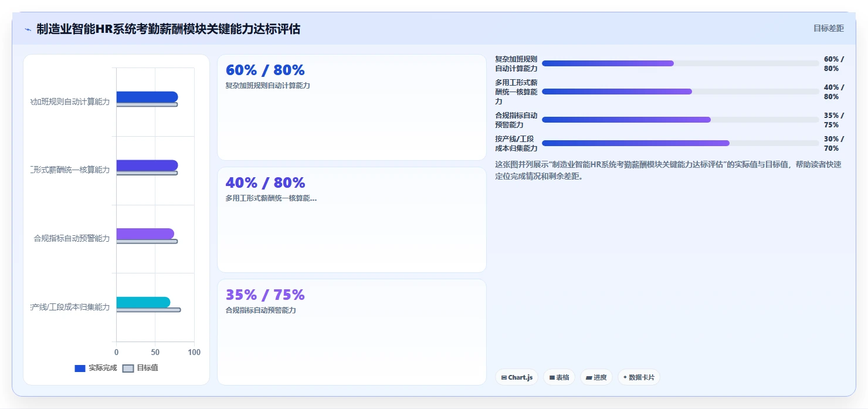The width and height of the screenshot is (868, 409).
Task: Click the teal actual bar for 工段成本归集能力
Action: pos(143,302)
